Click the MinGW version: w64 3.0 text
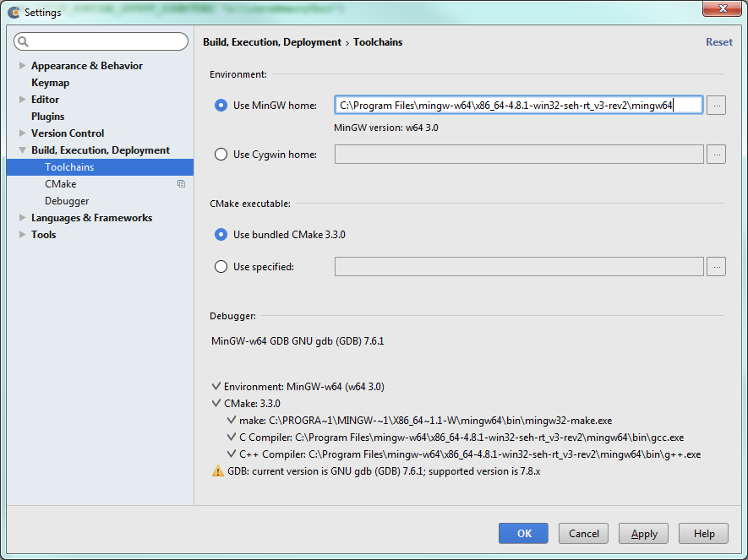 [x=386, y=128]
